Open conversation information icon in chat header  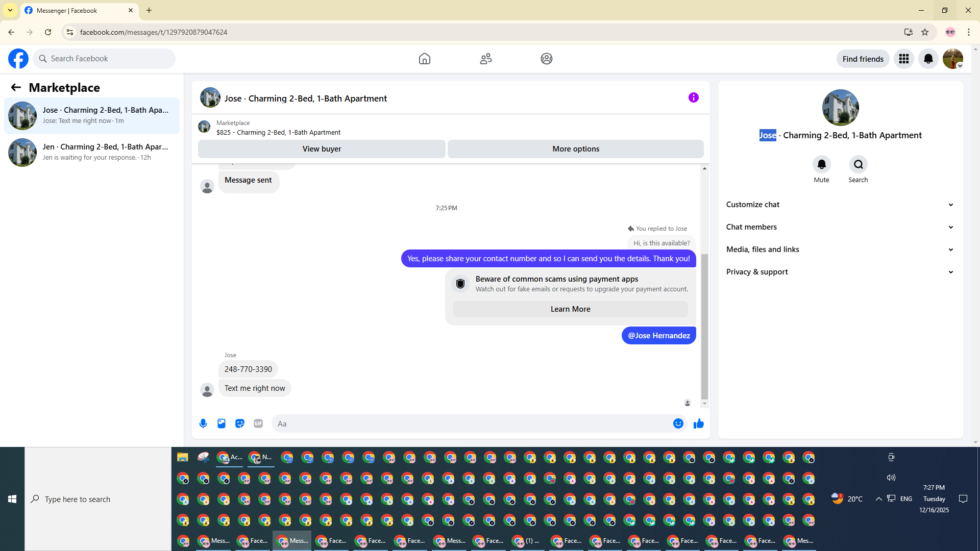point(694,97)
